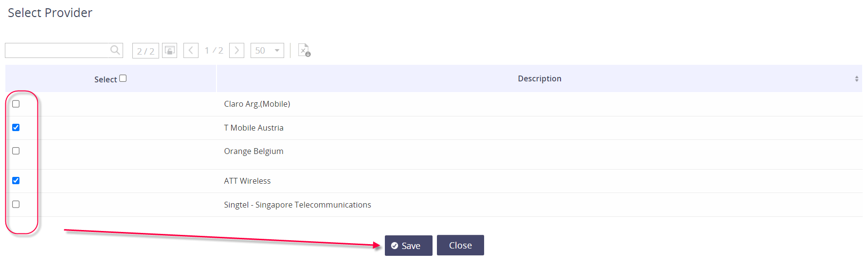Close the Select Provider dialog
This screenshot has width=868, height=268.
coord(460,245)
